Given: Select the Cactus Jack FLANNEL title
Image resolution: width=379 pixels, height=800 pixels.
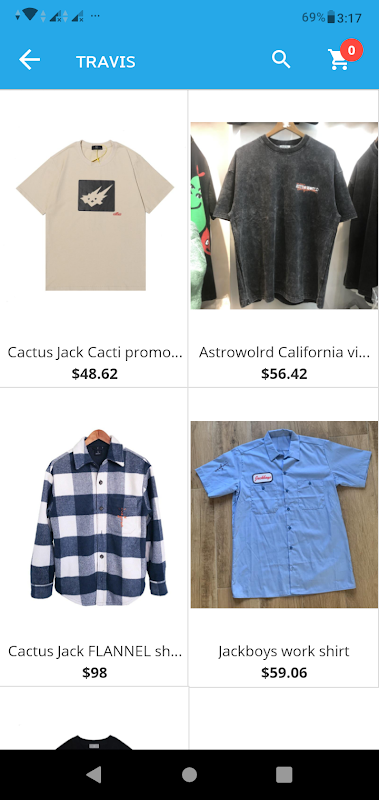Looking at the screenshot, I should pyautogui.click(x=95, y=651).
